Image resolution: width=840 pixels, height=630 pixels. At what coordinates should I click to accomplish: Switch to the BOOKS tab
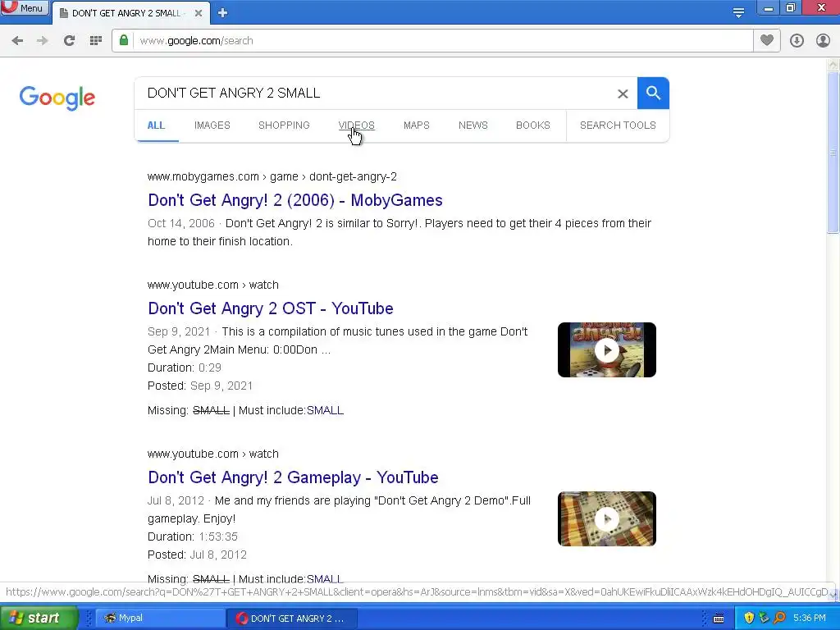[533, 126]
